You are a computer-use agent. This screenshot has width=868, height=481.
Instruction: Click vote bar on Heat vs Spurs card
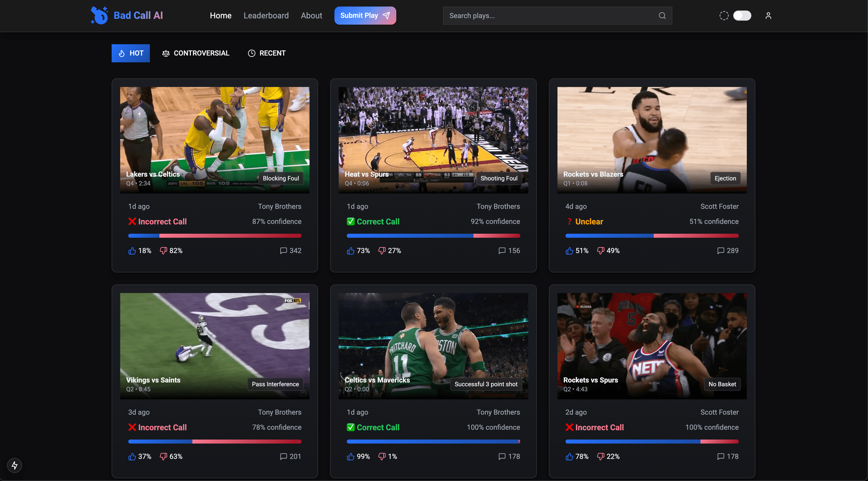coord(433,236)
